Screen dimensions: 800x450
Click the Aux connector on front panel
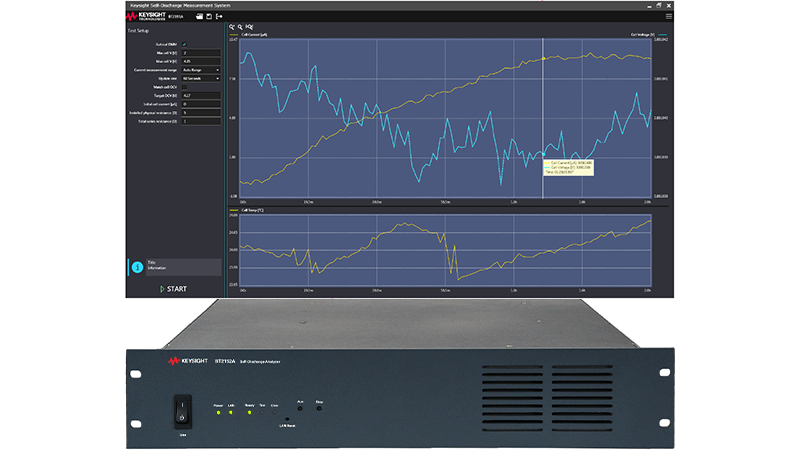[x=300, y=408]
